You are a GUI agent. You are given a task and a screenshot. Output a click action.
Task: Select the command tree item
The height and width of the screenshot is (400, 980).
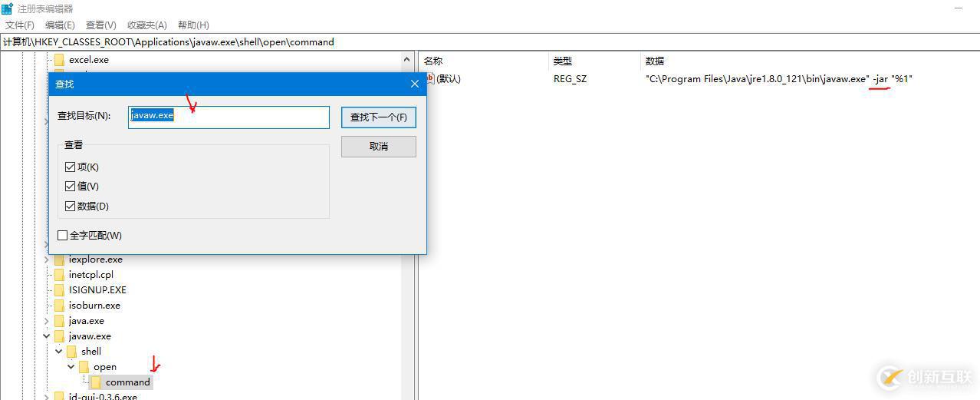tap(128, 382)
